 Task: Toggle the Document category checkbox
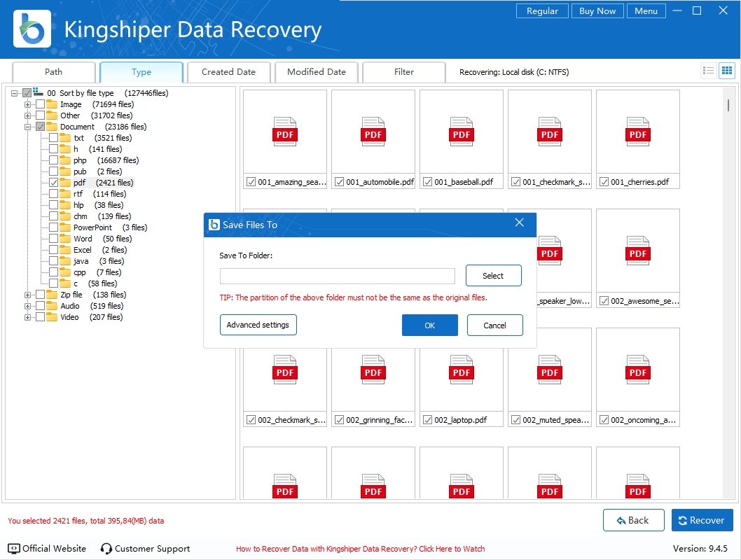click(x=40, y=127)
